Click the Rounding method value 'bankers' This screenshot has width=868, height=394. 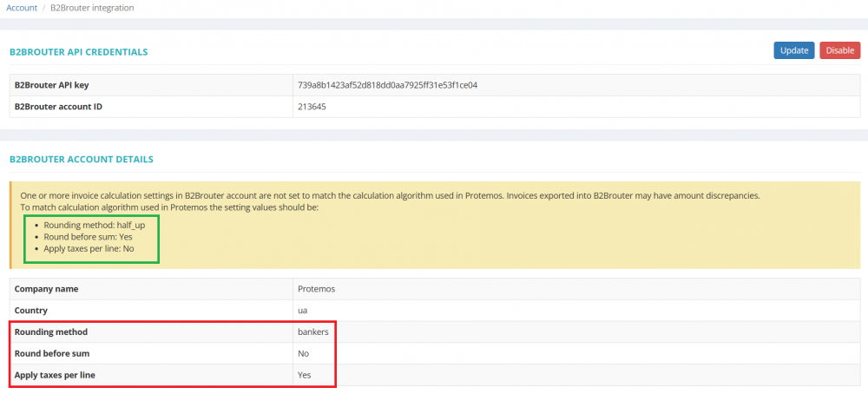click(x=314, y=332)
